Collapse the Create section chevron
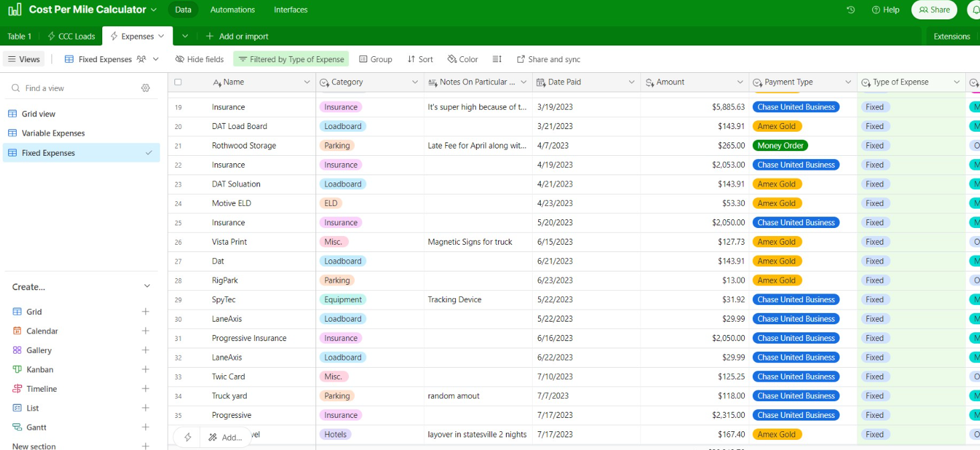980x450 pixels. (x=147, y=287)
